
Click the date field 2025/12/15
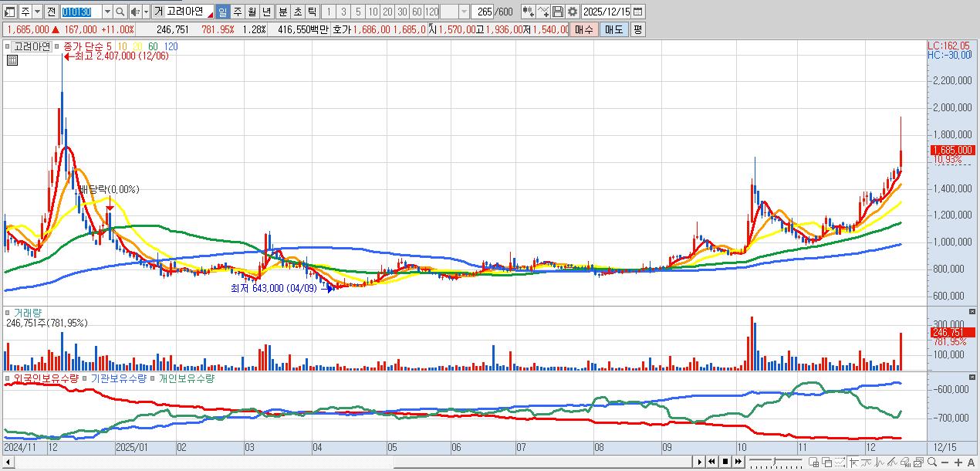tap(607, 12)
